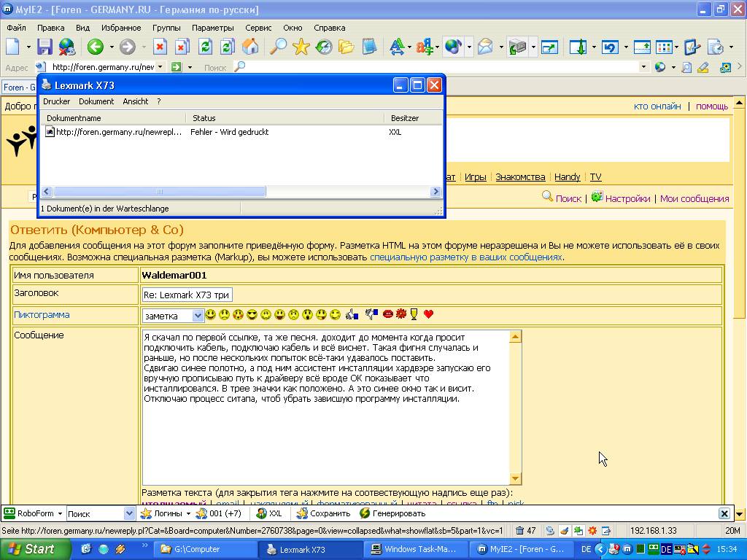
Task: Close the RoboForm toolbar with X
Action: pos(724,513)
